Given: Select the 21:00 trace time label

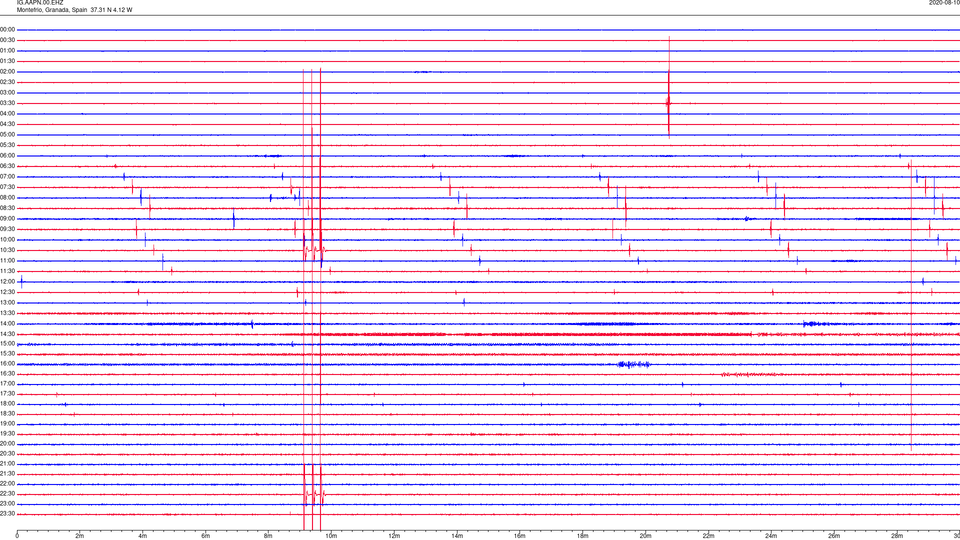Looking at the screenshot, I should 7,464.
